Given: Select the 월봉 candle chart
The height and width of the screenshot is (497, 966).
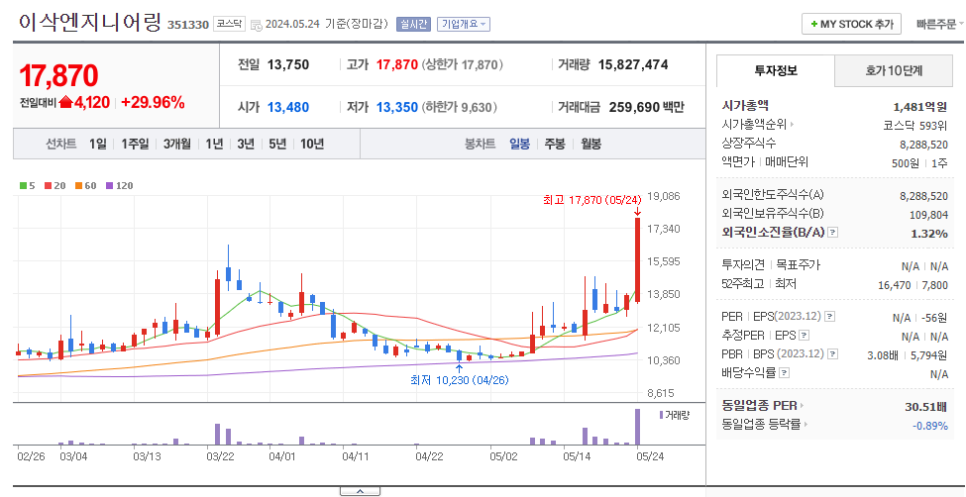Looking at the screenshot, I should (x=591, y=144).
